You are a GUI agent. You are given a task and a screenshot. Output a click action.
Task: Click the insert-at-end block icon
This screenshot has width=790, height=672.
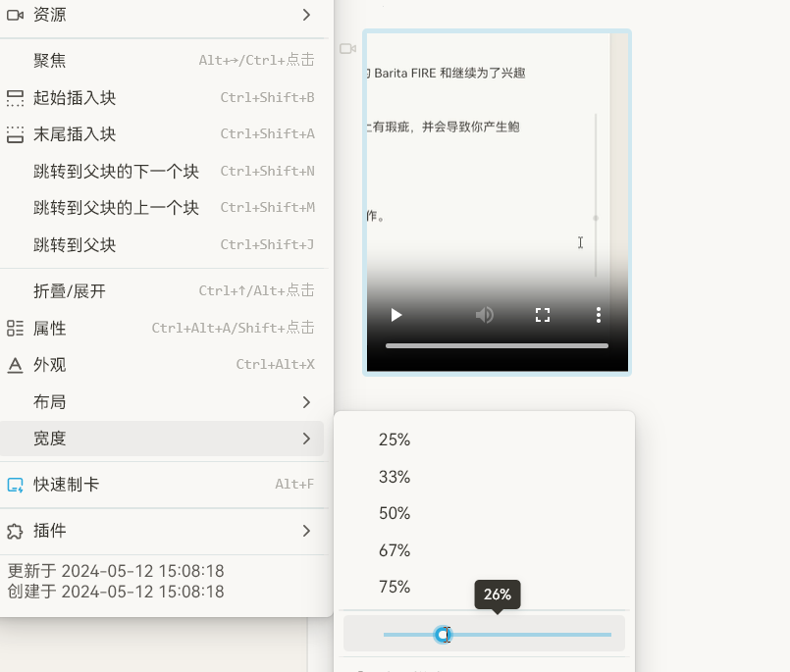pyautogui.click(x=15, y=134)
